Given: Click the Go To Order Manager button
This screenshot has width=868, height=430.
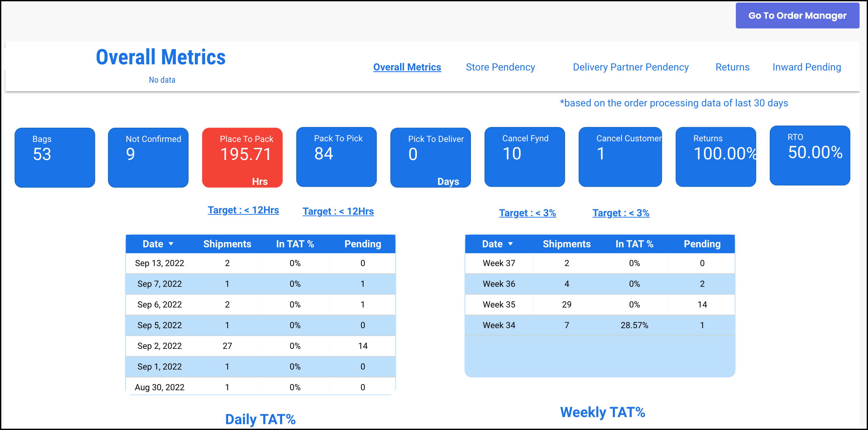Looking at the screenshot, I should click(797, 16).
